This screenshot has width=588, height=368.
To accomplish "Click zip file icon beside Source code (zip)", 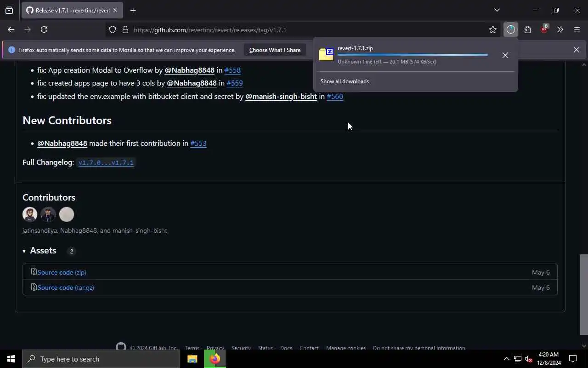I will pos(34,272).
